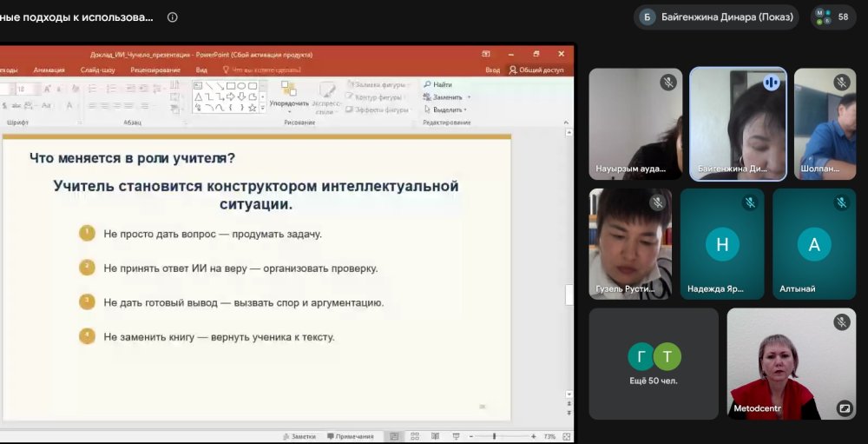Click the Найти find button
The width and height of the screenshot is (868, 444).
pos(437,85)
